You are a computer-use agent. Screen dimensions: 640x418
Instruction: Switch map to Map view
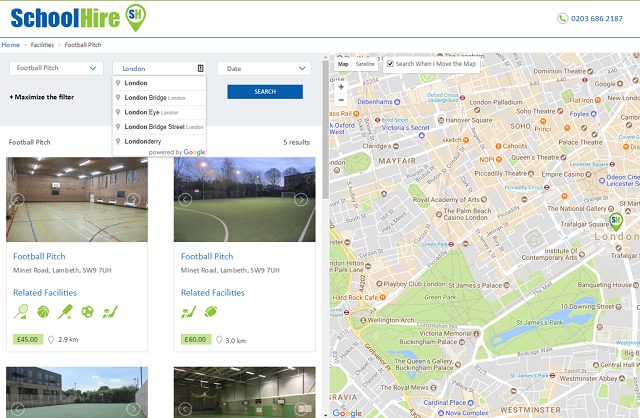pos(343,64)
